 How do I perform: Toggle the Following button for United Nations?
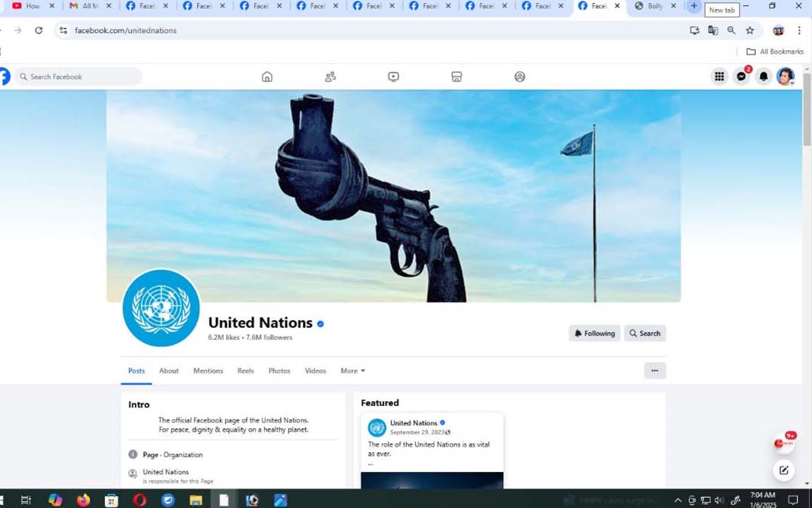click(x=595, y=334)
